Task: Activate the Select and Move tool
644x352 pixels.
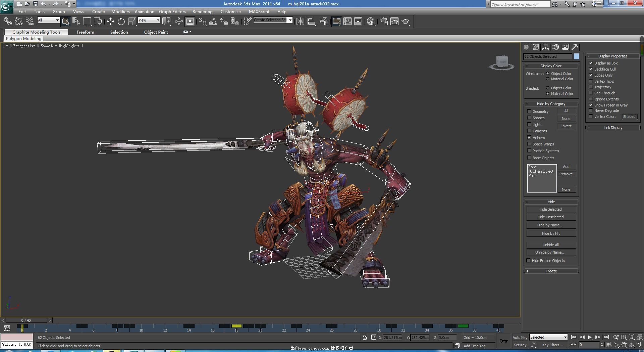Action: coord(110,21)
